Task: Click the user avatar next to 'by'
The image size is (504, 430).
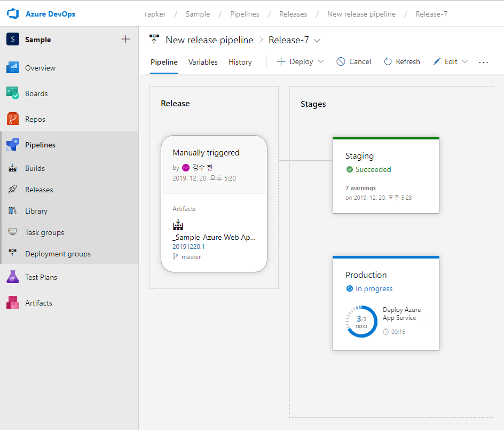Action: 186,168
